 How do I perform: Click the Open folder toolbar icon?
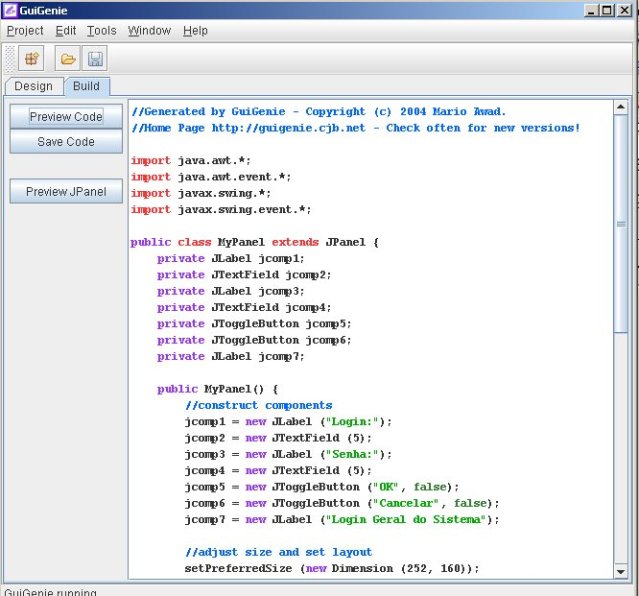tap(68, 59)
